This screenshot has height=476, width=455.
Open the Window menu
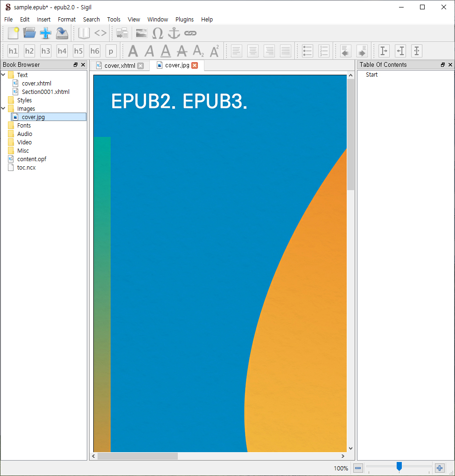point(158,20)
